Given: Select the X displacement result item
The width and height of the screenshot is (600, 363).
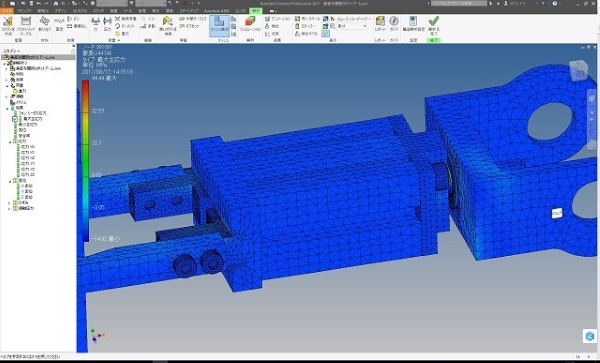Looking at the screenshot, I should tap(27, 186).
